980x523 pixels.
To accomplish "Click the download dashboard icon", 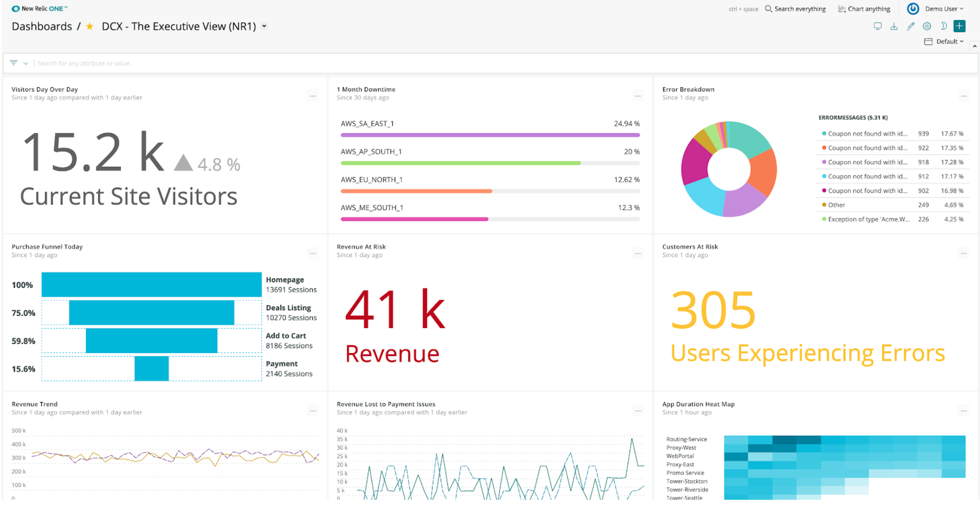I will coord(894,26).
